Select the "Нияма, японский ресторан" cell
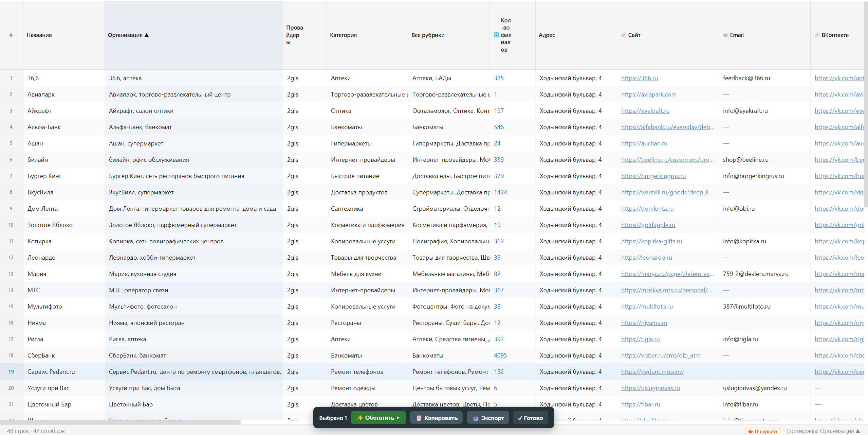This screenshot has width=868, height=435. pos(193,323)
